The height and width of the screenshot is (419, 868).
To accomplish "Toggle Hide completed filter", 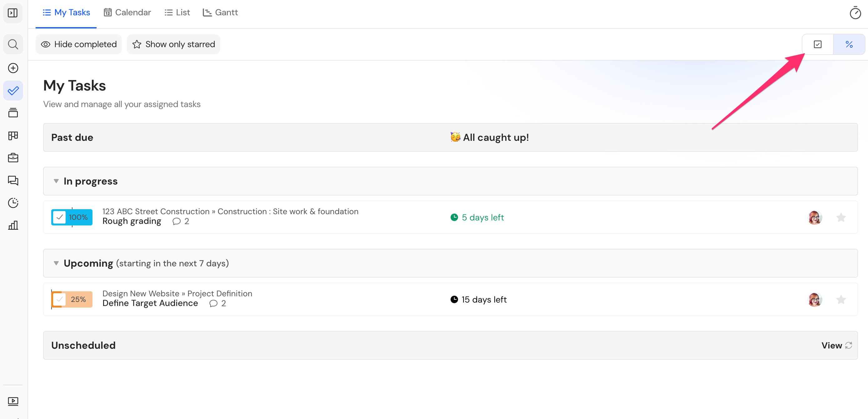I will (x=78, y=44).
